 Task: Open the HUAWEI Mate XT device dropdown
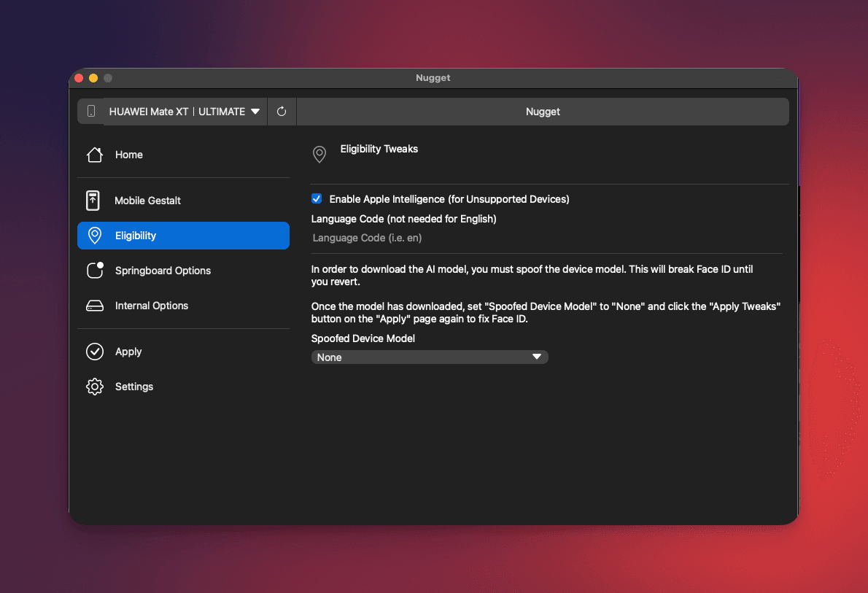click(185, 112)
